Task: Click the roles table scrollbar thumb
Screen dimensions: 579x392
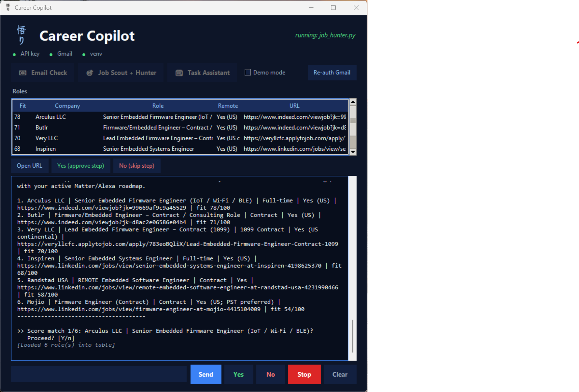Action: (353, 120)
